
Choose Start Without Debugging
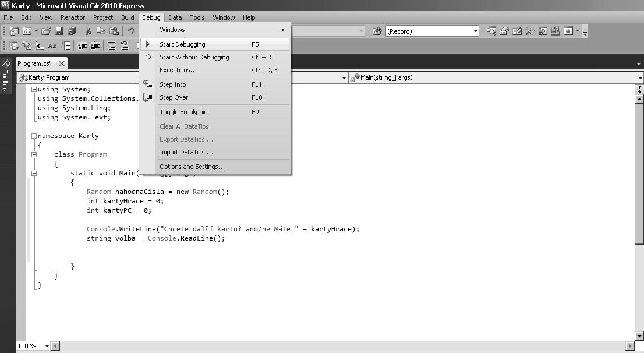tap(215, 57)
